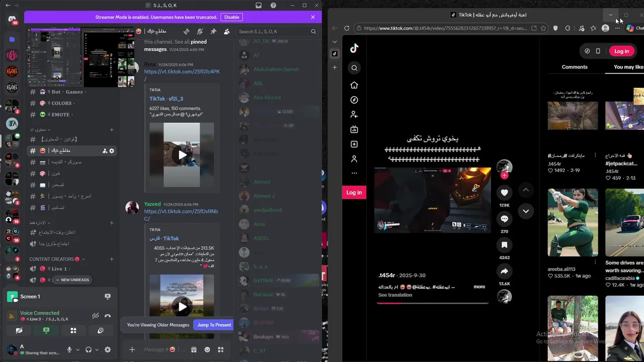This screenshot has height=362, width=644.
Task: Toggle noise suppression icon
Action: 95,316
